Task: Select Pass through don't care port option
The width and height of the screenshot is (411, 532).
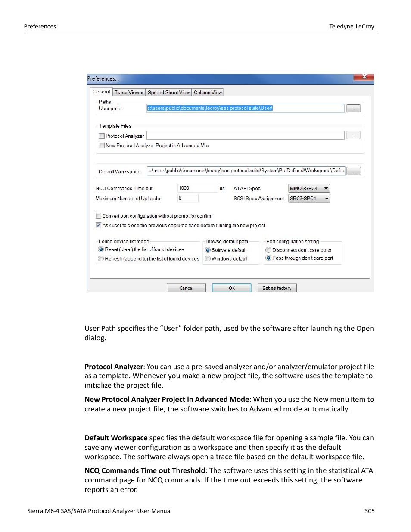Action: point(268,258)
